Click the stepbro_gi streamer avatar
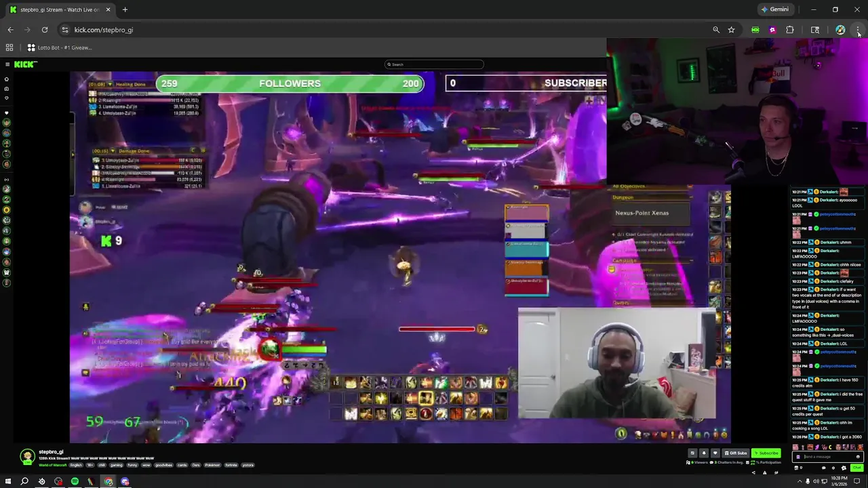Viewport: 868px width, 488px height. (28, 457)
